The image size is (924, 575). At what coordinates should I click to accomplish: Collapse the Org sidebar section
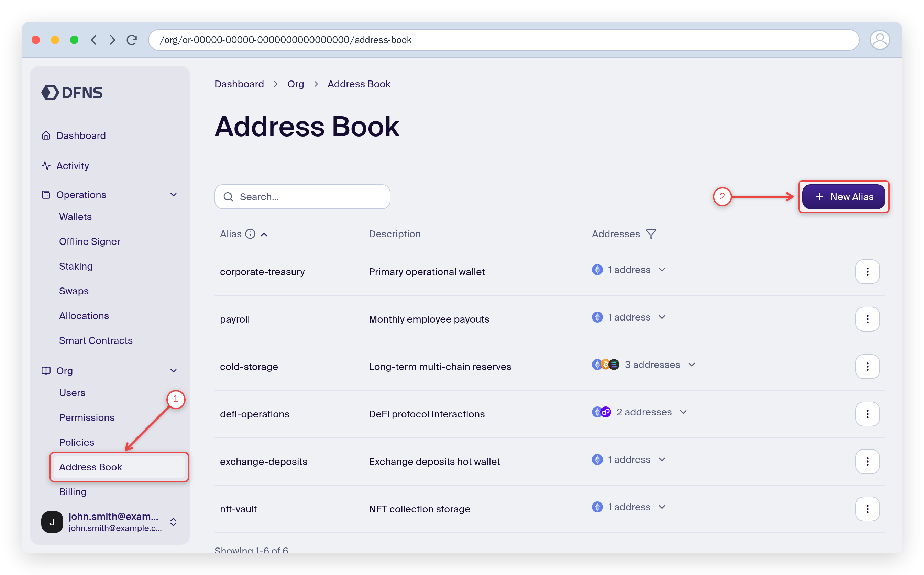173,371
